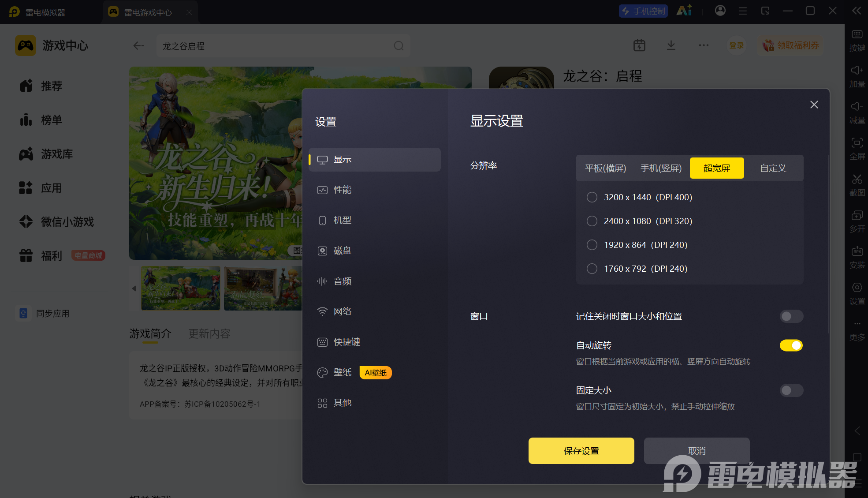The image size is (868, 498).
Task: Open the Wallpaper (壁纸) settings category
Action: tap(335, 373)
